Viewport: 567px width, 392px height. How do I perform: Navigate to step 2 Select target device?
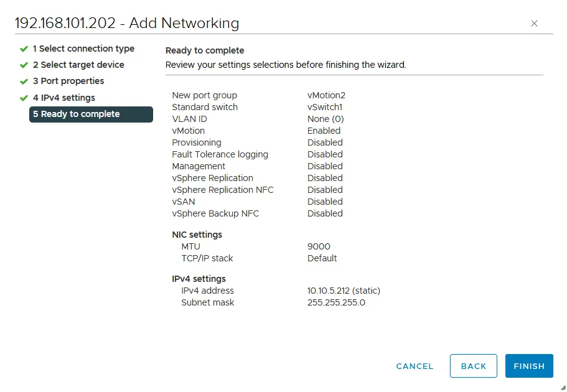(80, 65)
